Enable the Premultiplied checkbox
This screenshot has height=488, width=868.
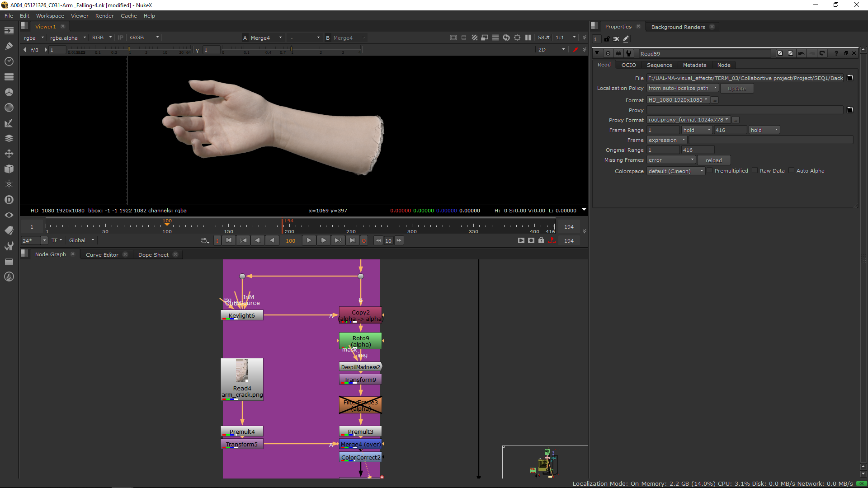click(710, 171)
